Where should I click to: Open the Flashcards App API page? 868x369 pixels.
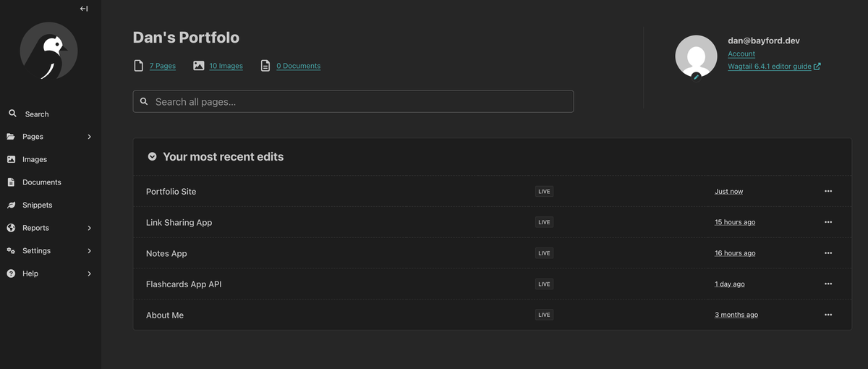coord(184,284)
